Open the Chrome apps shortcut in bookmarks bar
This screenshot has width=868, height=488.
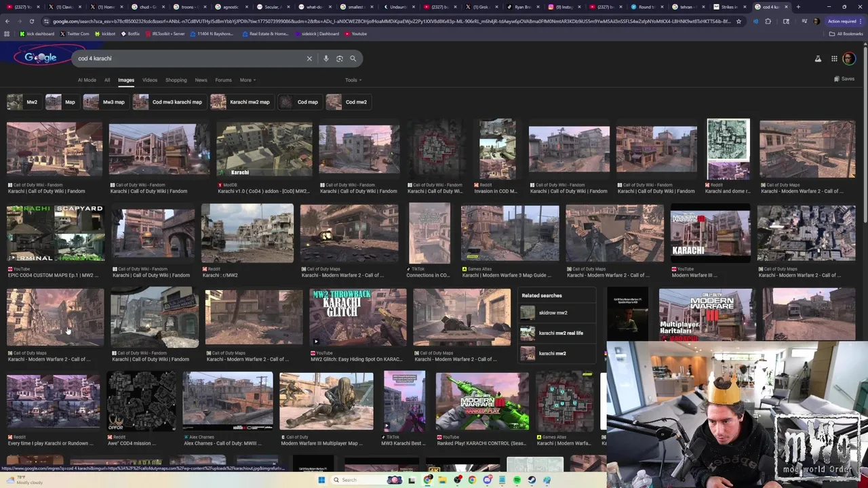tap(7, 33)
